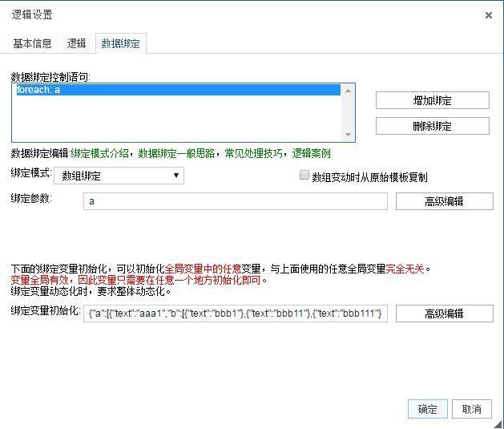This screenshot has height=429, width=504.
Task: Confirm with the 确定 button
Action: pyautogui.click(x=427, y=409)
